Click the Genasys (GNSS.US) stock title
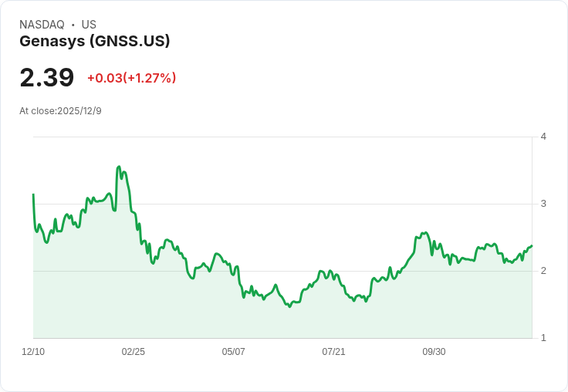The width and height of the screenshot is (568, 392). tap(95, 41)
